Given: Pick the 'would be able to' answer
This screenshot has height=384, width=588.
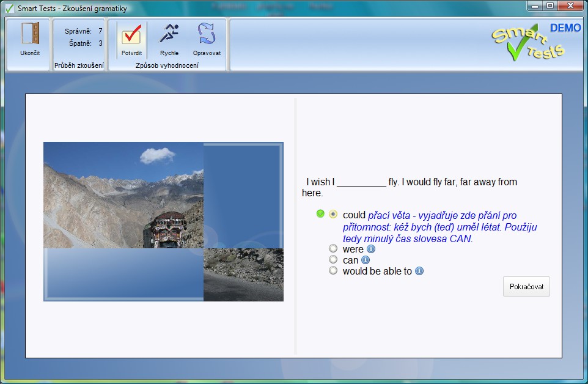Looking at the screenshot, I should coord(333,270).
